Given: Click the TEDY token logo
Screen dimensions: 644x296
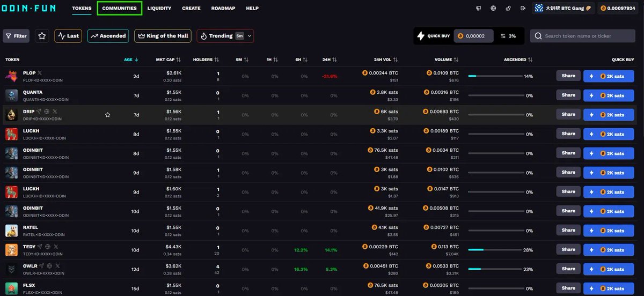Looking at the screenshot, I should pos(11,250).
